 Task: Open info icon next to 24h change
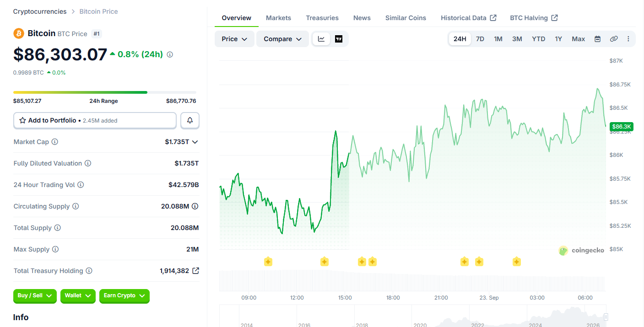170,54
